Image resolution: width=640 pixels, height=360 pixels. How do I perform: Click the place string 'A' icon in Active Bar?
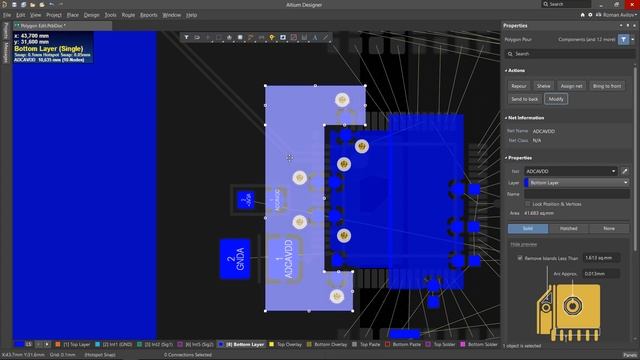tap(315, 37)
